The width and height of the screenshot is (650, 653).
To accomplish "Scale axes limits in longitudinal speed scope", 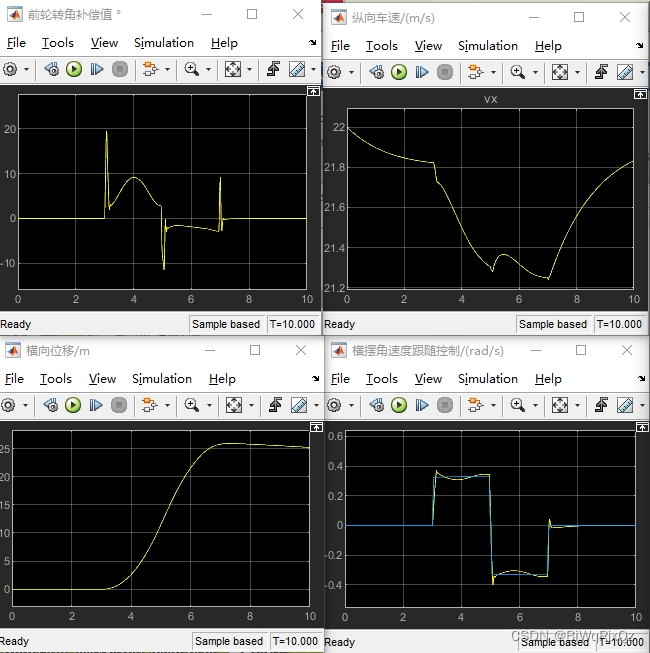I will (560, 72).
